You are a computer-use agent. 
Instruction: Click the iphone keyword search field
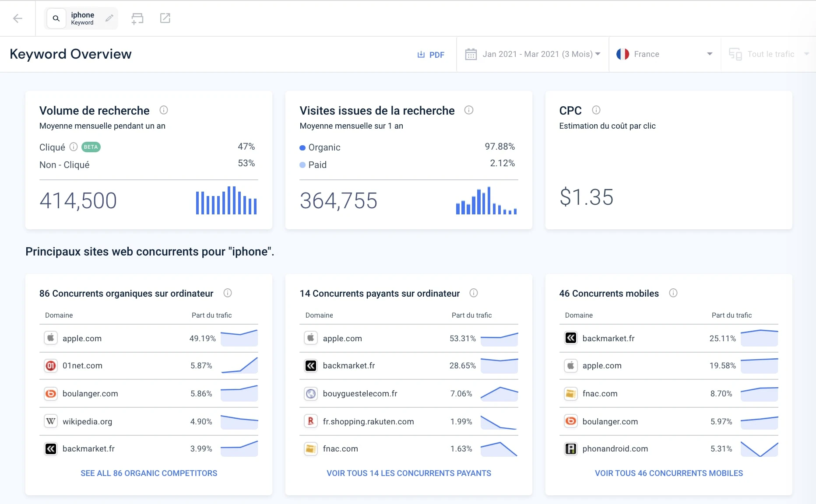[x=81, y=18]
